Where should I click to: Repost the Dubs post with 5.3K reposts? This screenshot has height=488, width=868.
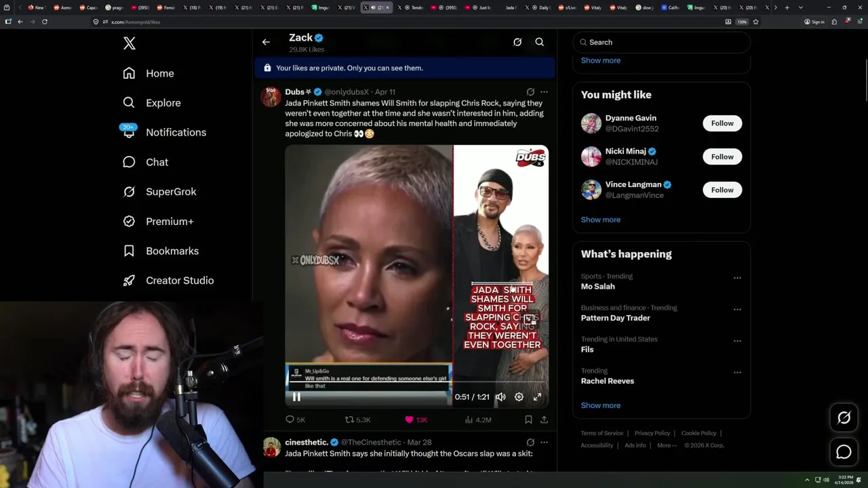(x=358, y=420)
